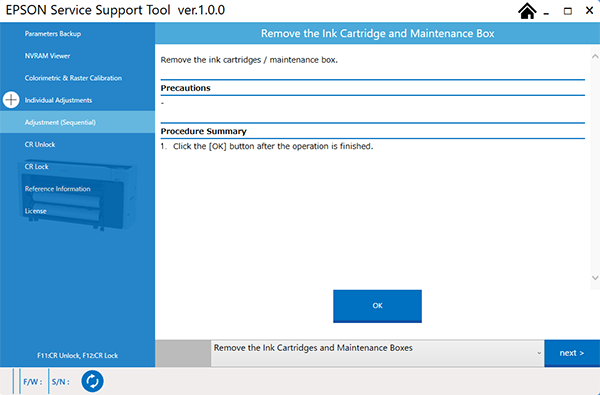Click the 'Precautions' heading

coord(186,88)
